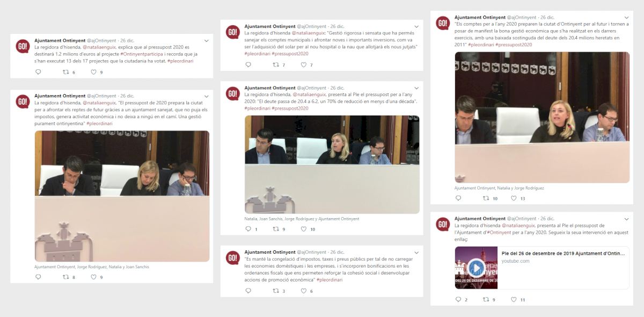Open the youtube.com link card title
This screenshot has width=644, height=317.
pyautogui.click(x=563, y=253)
